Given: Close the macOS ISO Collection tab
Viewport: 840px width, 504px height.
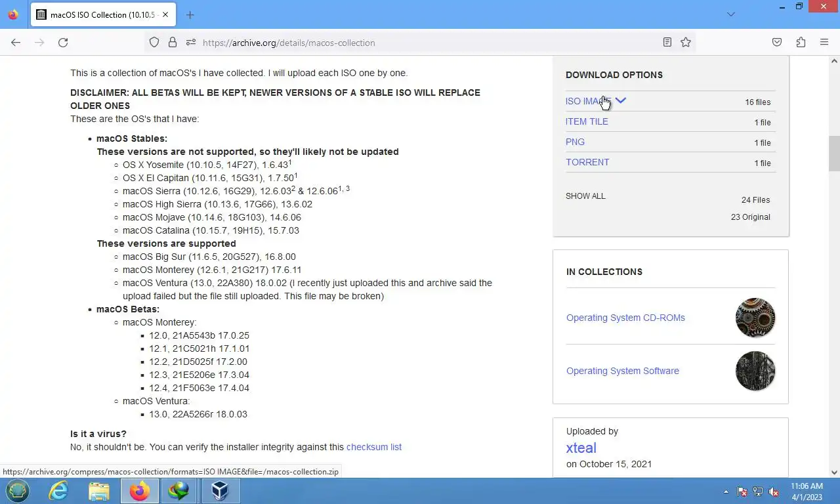Looking at the screenshot, I should tap(166, 14).
